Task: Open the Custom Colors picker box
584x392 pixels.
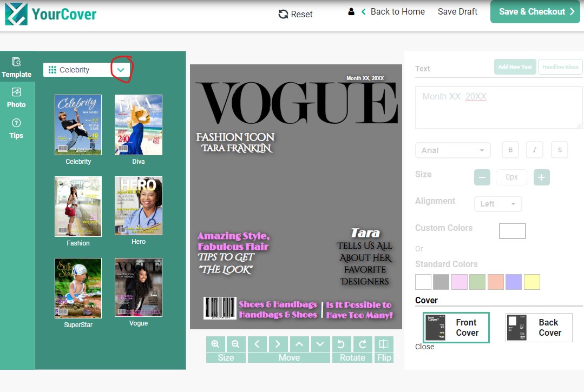Action: [513, 231]
